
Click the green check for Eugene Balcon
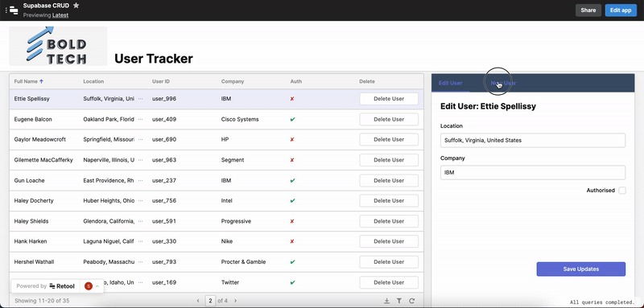click(292, 119)
